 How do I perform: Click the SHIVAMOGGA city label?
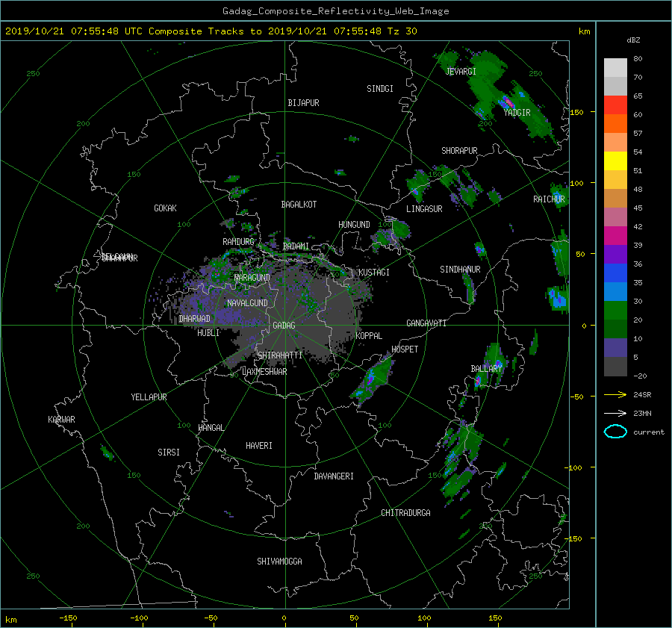279,562
